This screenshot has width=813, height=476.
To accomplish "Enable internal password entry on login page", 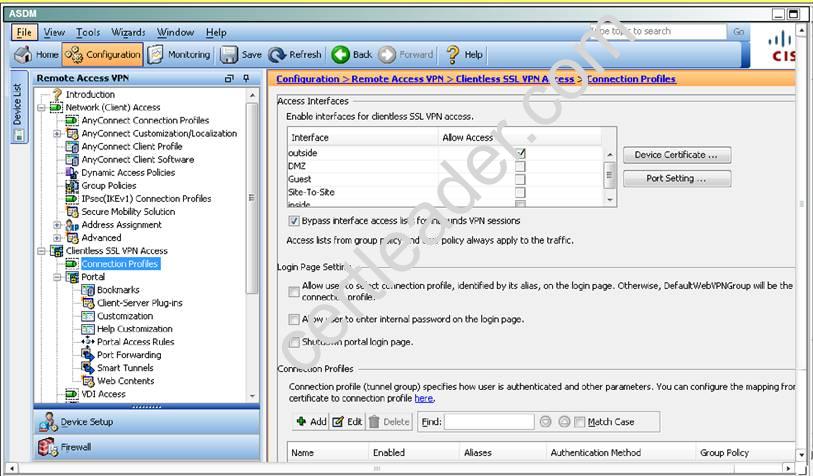I will 294,319.
